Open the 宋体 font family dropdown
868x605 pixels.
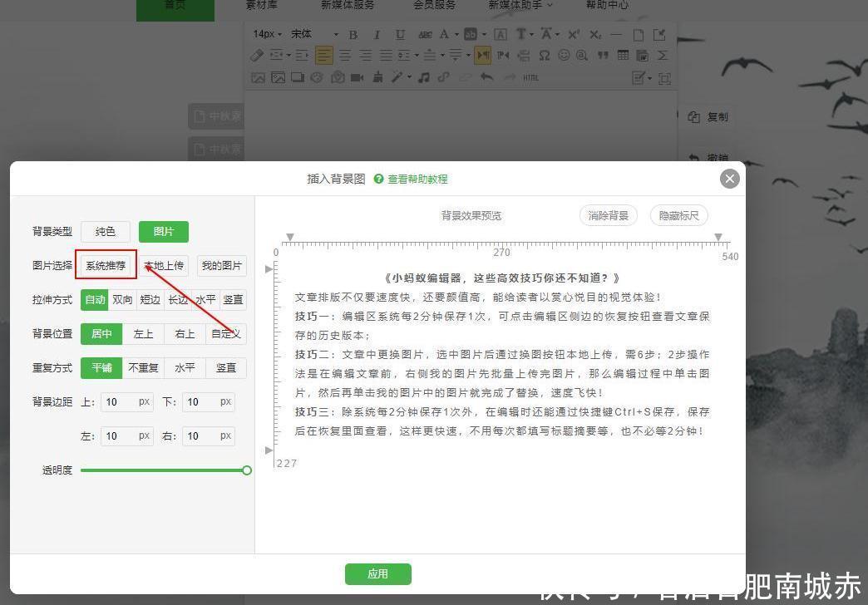pyautogui.click(x=311, y=34)
